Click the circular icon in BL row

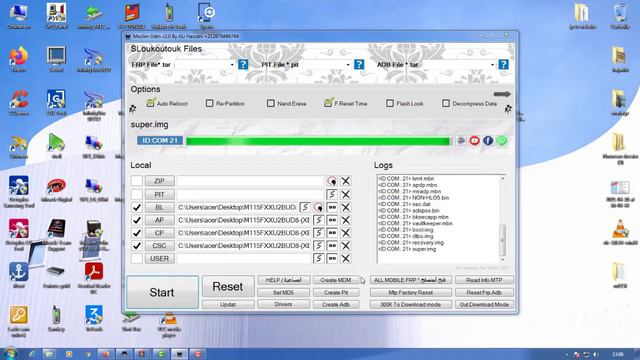point(318,207)
